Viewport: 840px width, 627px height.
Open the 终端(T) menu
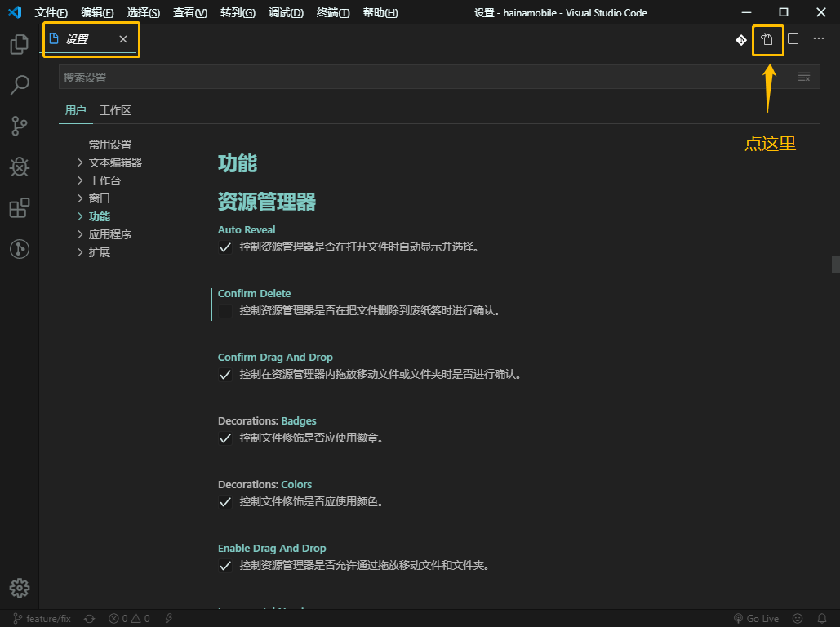333,12
